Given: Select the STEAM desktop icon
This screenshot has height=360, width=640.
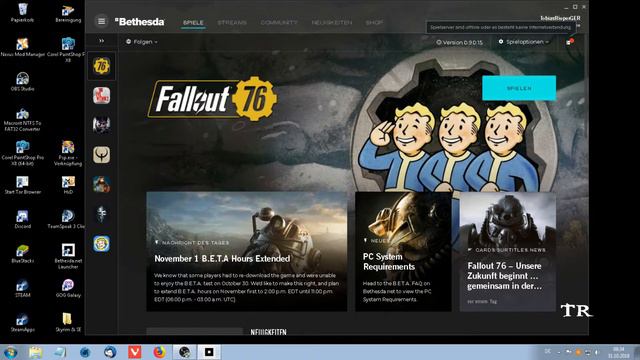Looking at the screenshot, I should (22, 288).
